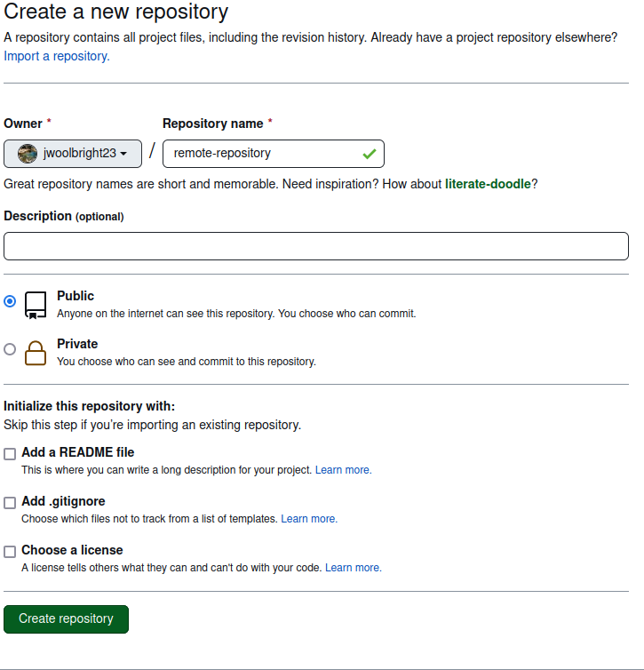Click the public repository book icon
Screen dimensions: 644x670
36,305
